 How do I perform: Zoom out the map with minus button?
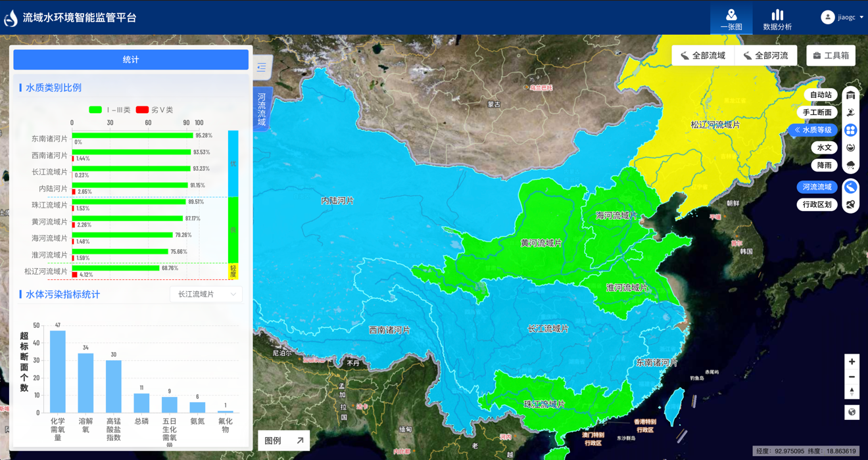(x=852, y=377)
